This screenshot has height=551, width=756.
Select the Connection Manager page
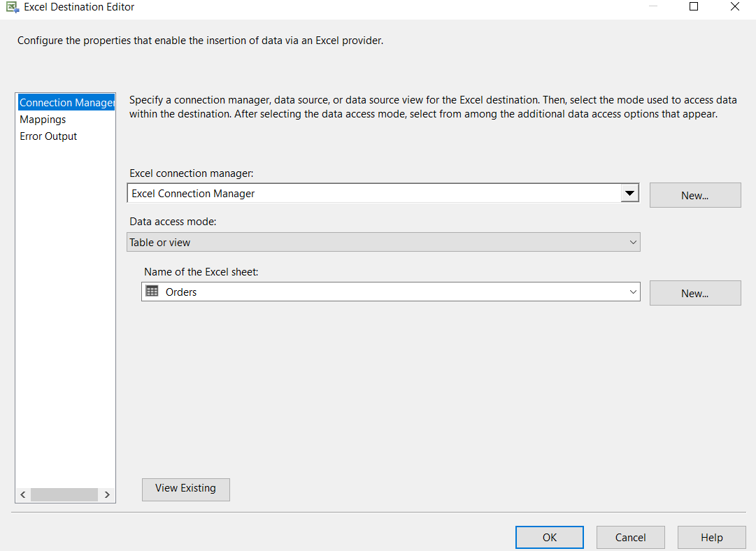click(x=66, y=103)
